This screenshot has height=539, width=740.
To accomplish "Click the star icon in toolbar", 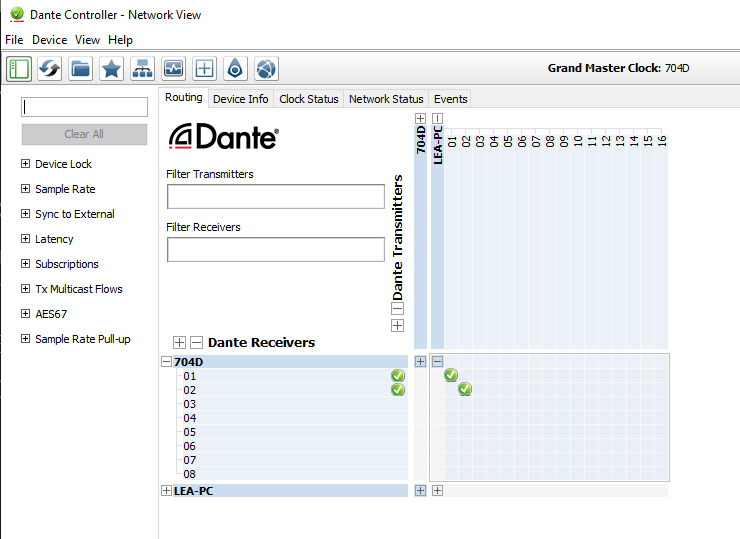I will pyautogui.click(x=112, y=68).
